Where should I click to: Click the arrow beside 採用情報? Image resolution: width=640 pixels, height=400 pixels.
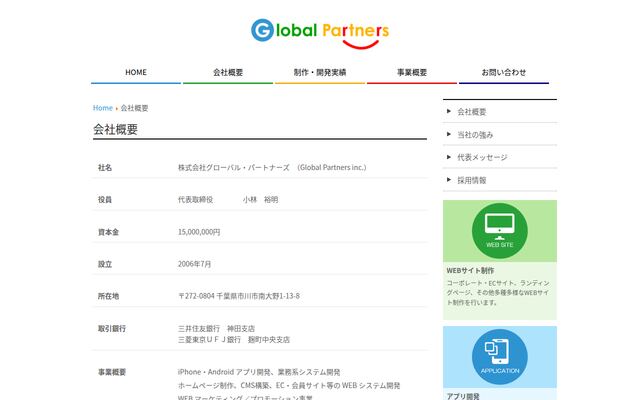coord(449,180)
